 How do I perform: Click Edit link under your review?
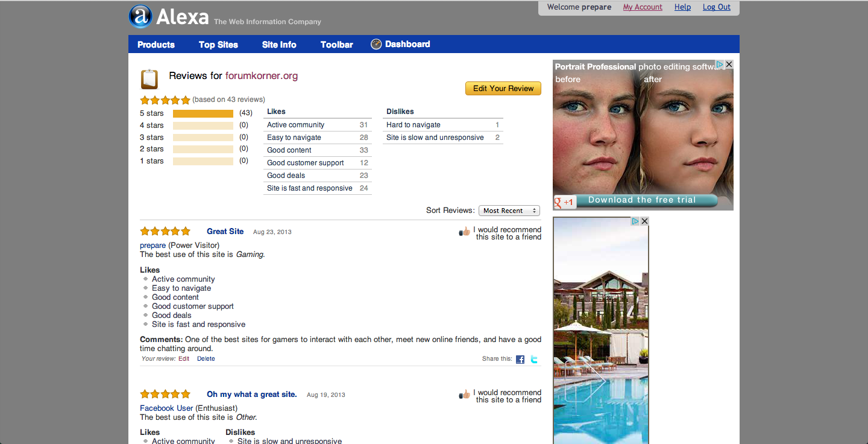(184, 359)
